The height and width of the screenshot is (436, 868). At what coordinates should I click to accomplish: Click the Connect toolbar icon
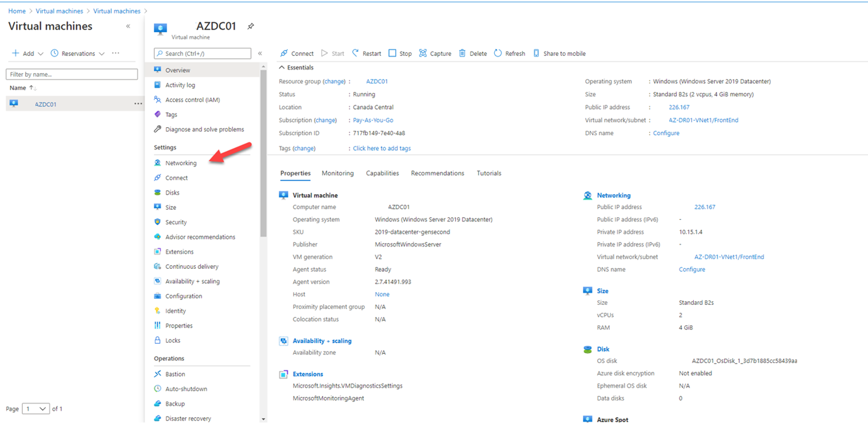(284, 54)
